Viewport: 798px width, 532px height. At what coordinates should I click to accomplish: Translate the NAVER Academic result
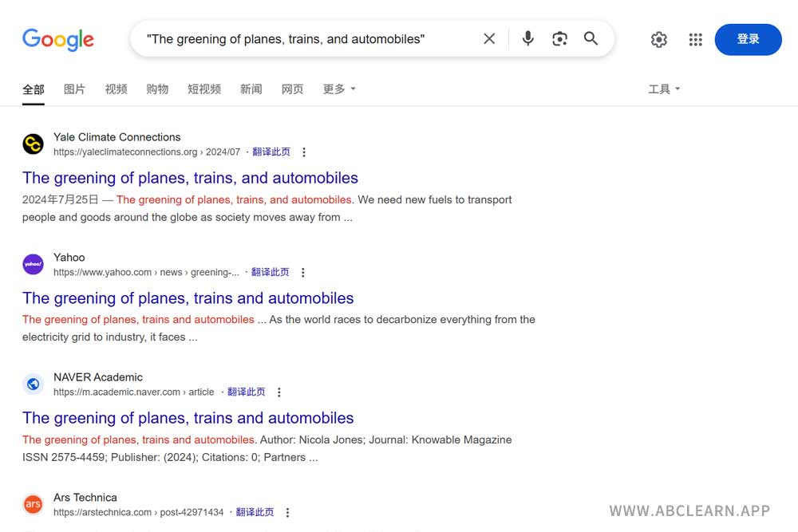247,392
